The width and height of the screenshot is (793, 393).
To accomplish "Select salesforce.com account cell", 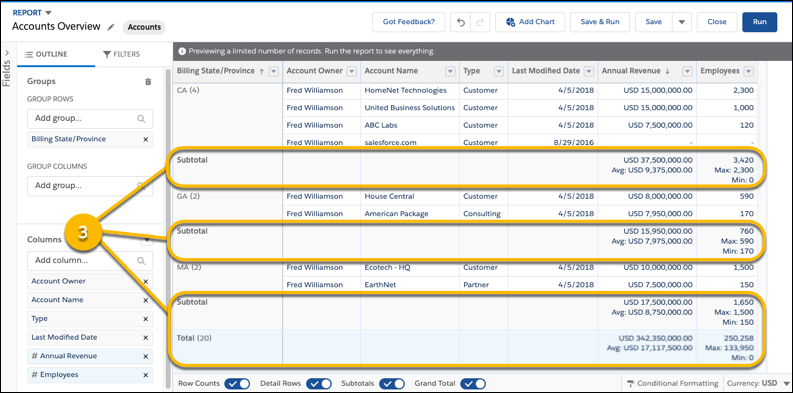I will 390,143.
